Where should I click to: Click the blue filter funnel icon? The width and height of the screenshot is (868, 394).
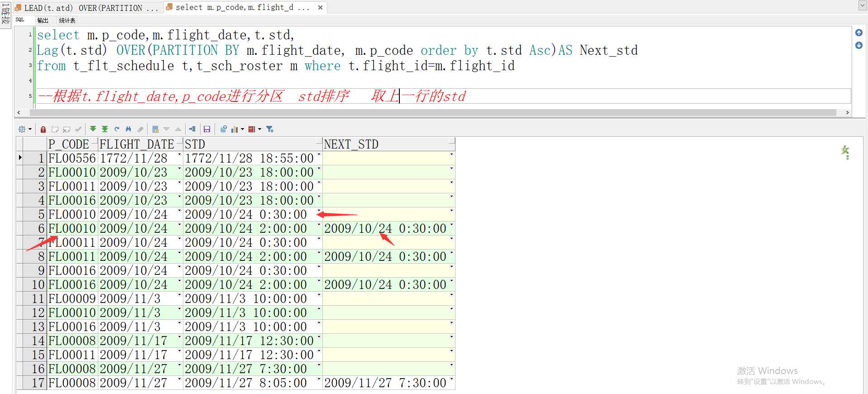coord(270,129)
